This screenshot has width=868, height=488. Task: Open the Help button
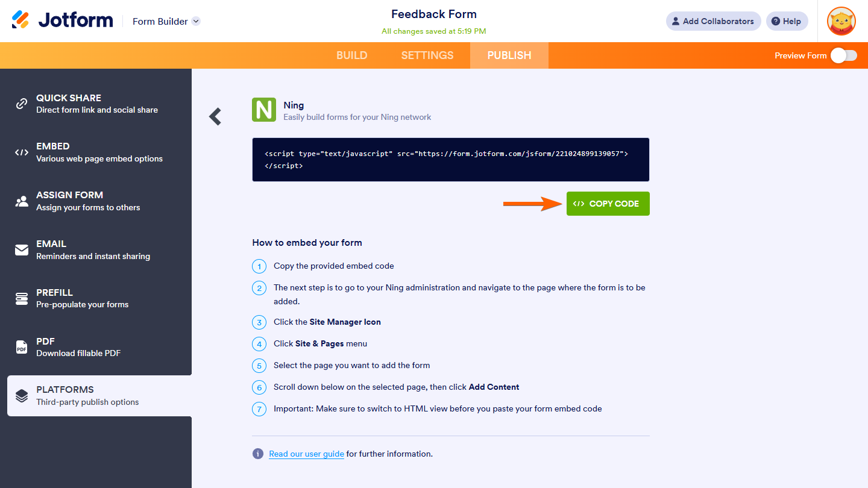point(787,21)
